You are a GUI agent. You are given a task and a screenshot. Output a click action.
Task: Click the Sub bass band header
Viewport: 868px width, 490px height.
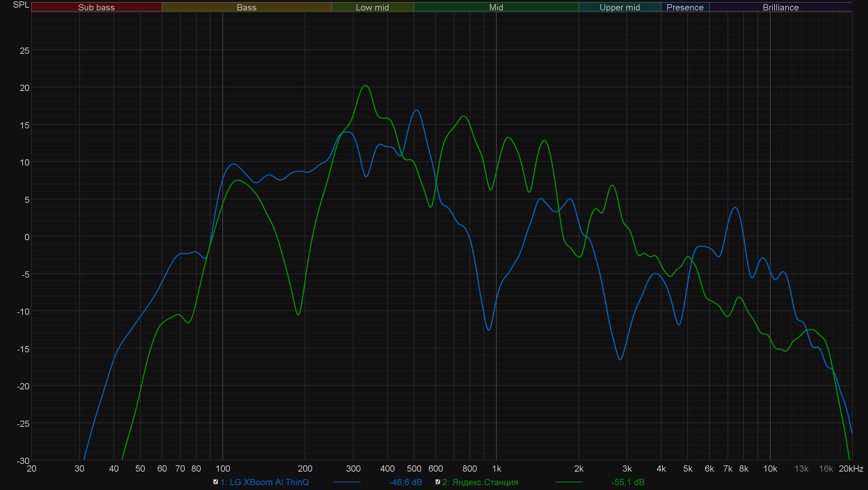coord(97,7)
